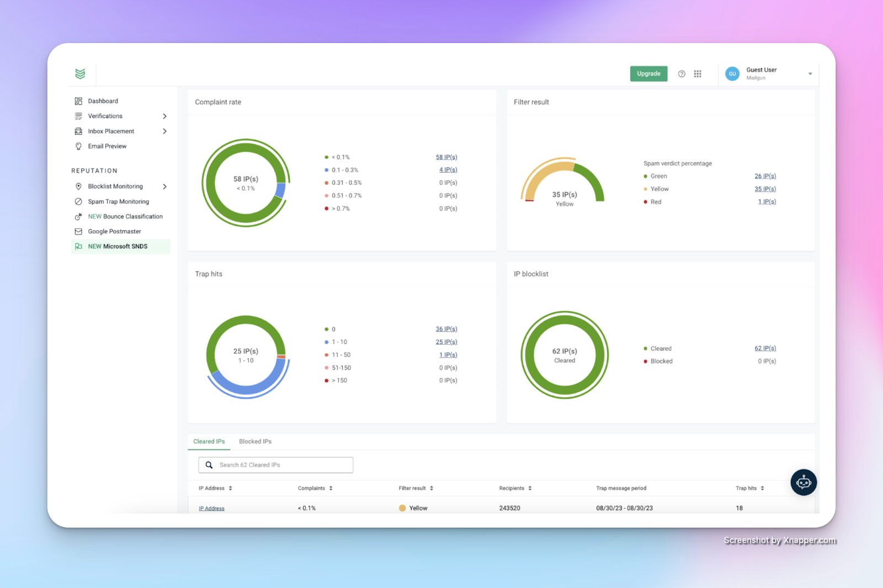Expand the Verifications submenu chevron
The height and width of the screenshot is (588, 883).
click(x=164, y=116)
